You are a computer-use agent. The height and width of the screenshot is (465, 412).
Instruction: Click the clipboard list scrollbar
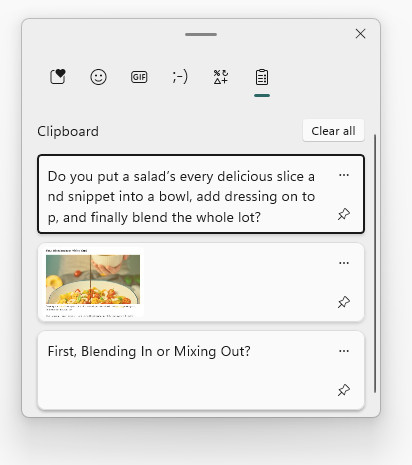tap(375, 264)
